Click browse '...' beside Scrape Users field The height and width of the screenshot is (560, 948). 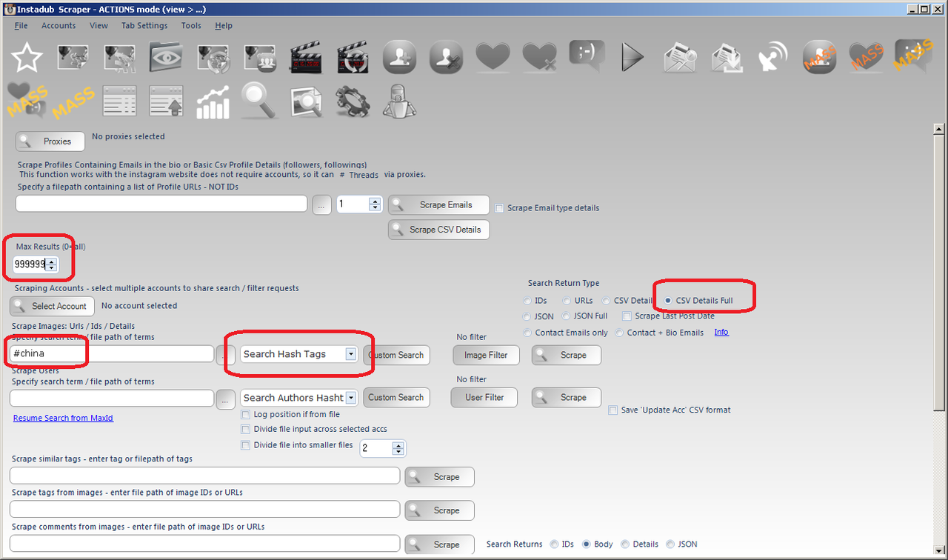(x=226, y=399)
